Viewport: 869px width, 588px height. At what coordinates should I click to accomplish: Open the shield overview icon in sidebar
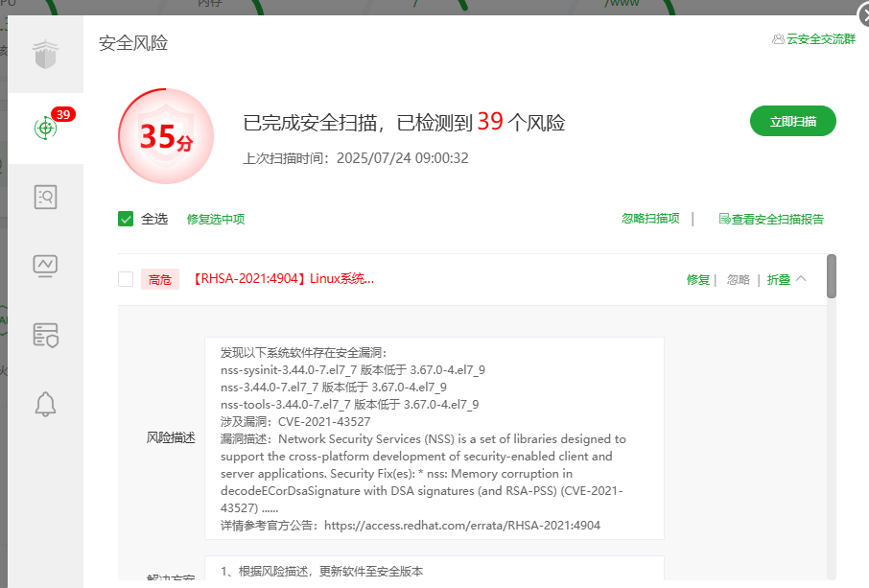pos(46,55)
